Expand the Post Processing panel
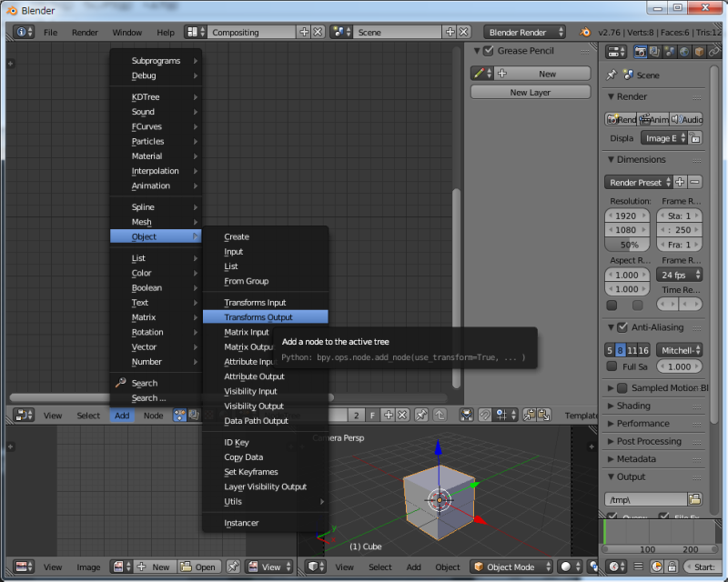This screenshot has width=728, height=582. click(x=654, y=441)
